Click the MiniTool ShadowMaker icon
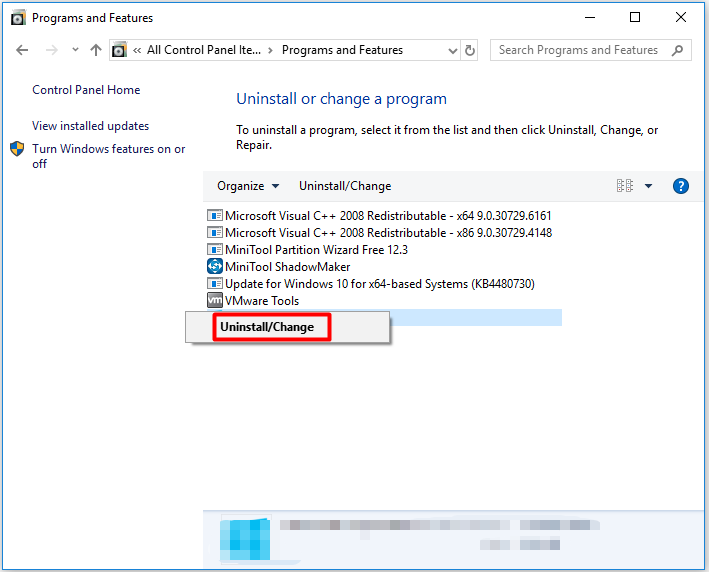This screenshot has height=572, width=709. (215, 266)
